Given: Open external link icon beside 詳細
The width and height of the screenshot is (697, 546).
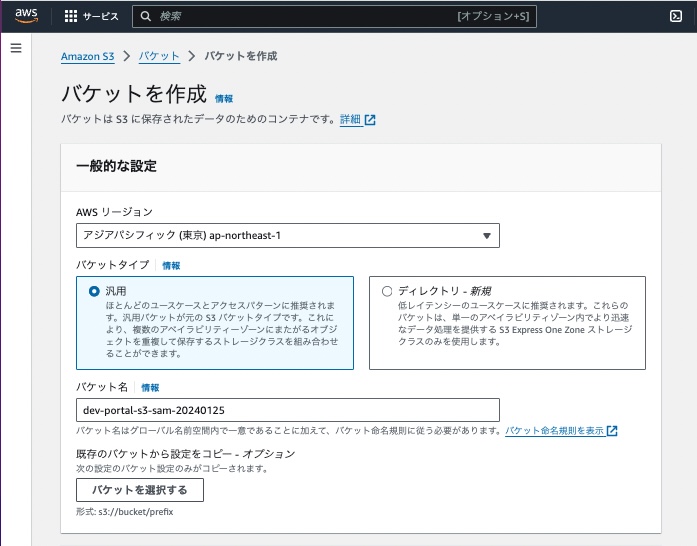Looking at the screenshot, I should point(370,120).
